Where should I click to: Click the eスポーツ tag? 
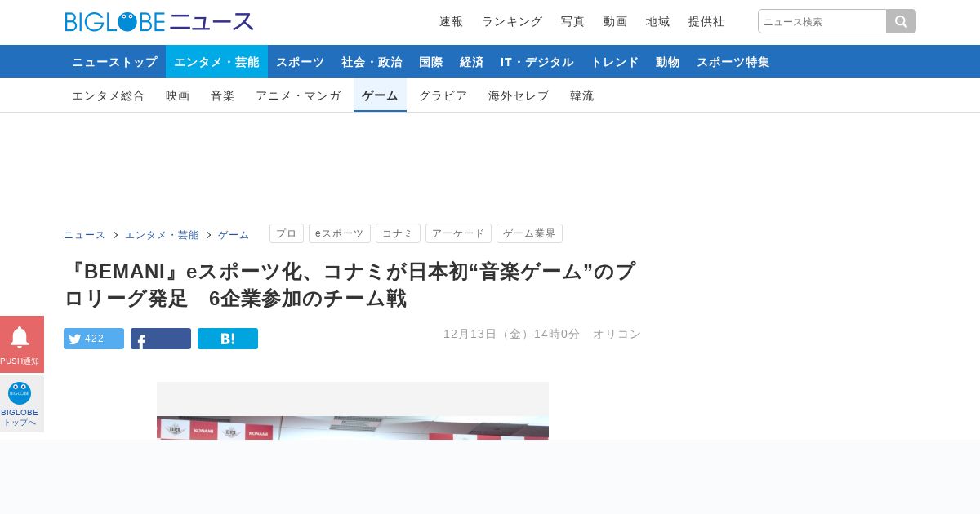(340, 233)
